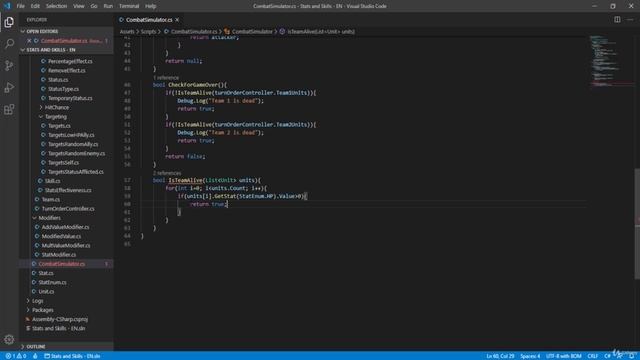This screenshot has height=360, width=640.
Task: Open AddValueModifier.cs file
Action: click(x=65, y=227)
